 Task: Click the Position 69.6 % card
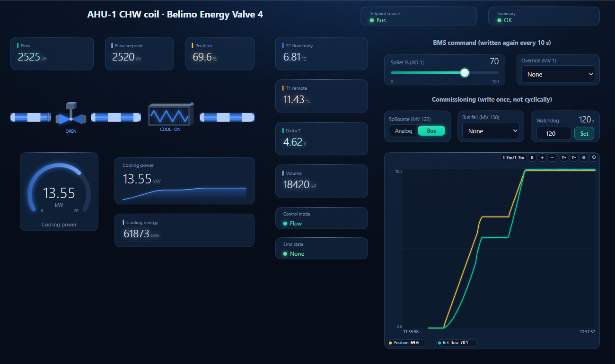(x=220, y=53)
